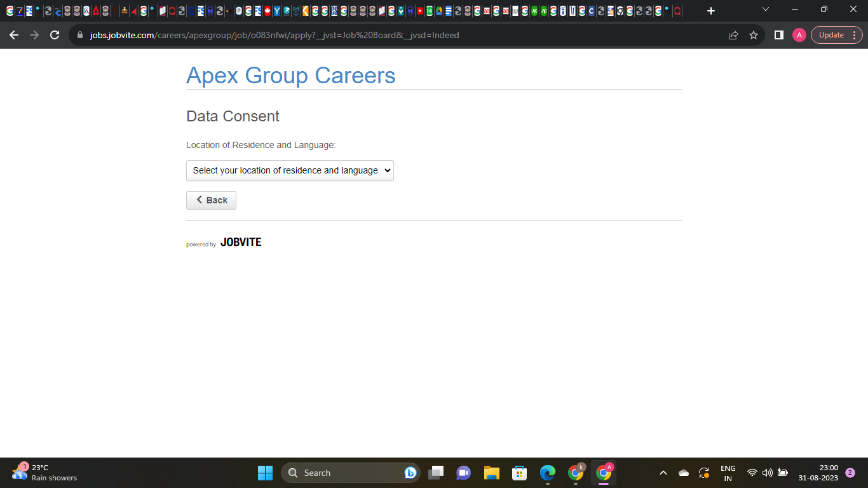Open Microsoft Store from the taskbar

point(519,473)
